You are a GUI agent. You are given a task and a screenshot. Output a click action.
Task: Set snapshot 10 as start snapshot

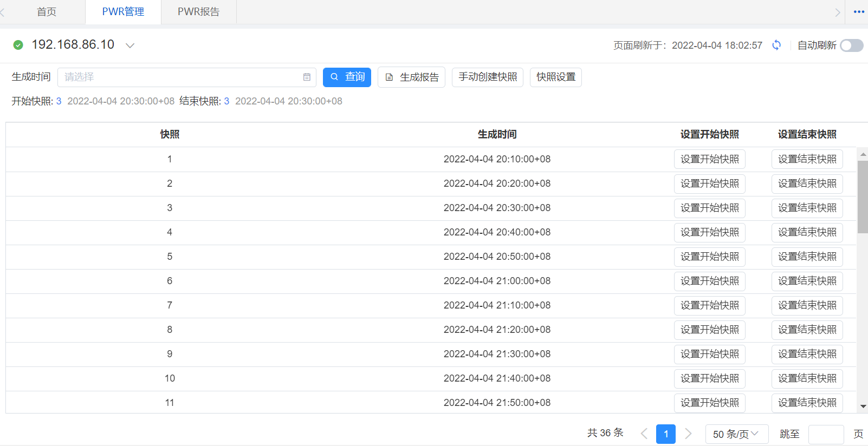(x=710, y=378)
